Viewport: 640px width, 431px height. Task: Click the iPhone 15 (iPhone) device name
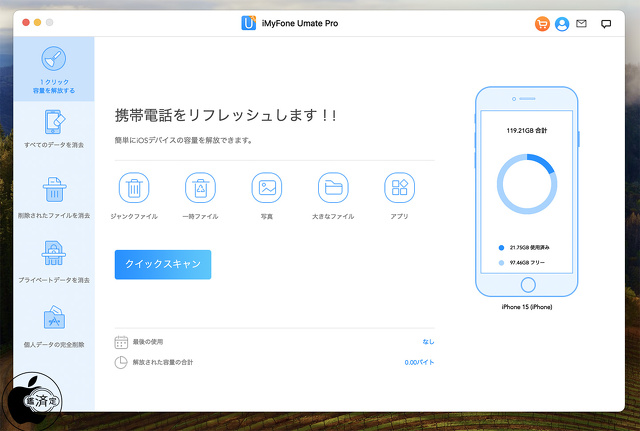coord(527,307)
